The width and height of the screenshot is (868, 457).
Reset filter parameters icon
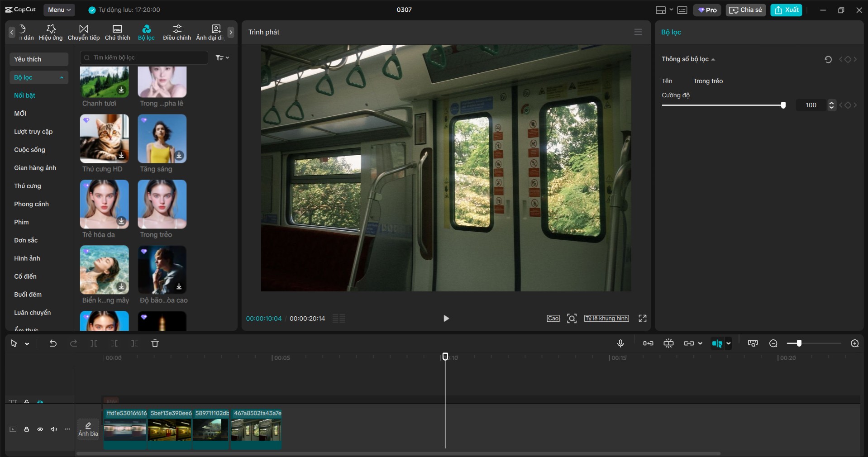(828, 59)
